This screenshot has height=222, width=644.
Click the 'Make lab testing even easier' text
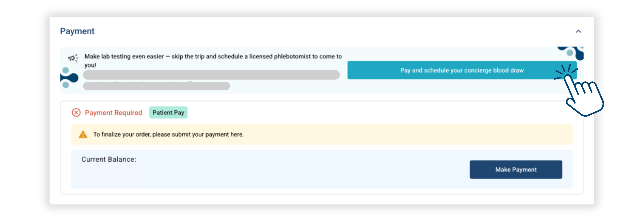tap(124, 56)
